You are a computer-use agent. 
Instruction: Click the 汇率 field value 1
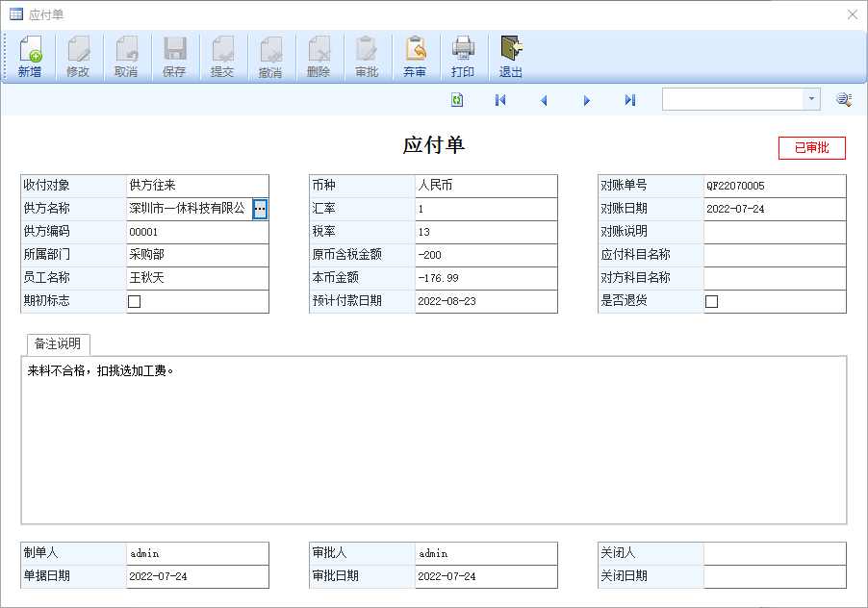click(x=486, y=209)
